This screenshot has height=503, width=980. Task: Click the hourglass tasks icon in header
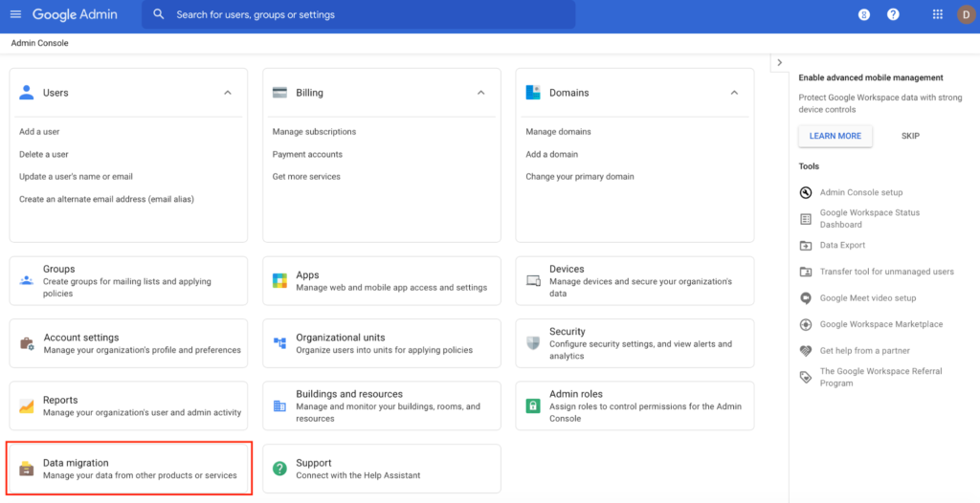[864, 14]
